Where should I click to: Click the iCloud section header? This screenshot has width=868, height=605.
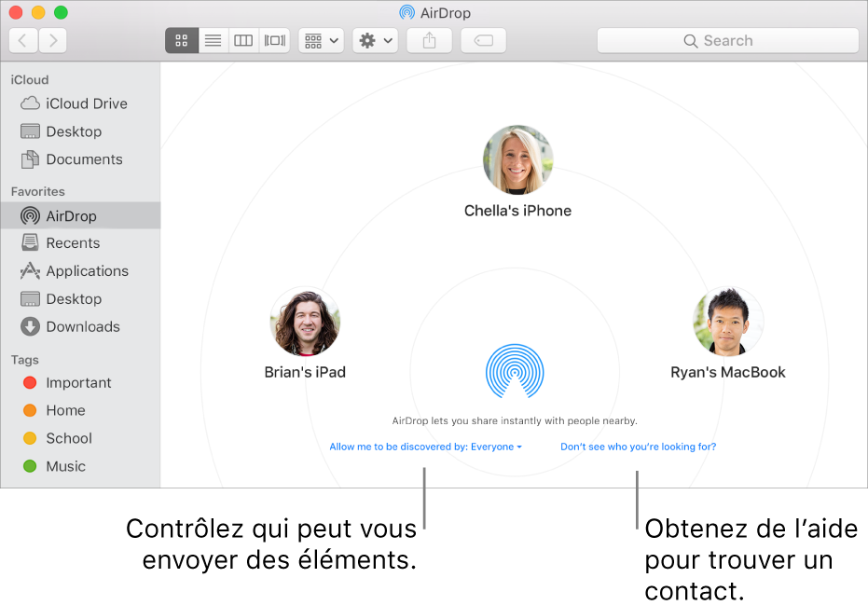click(x=30, y=80)
